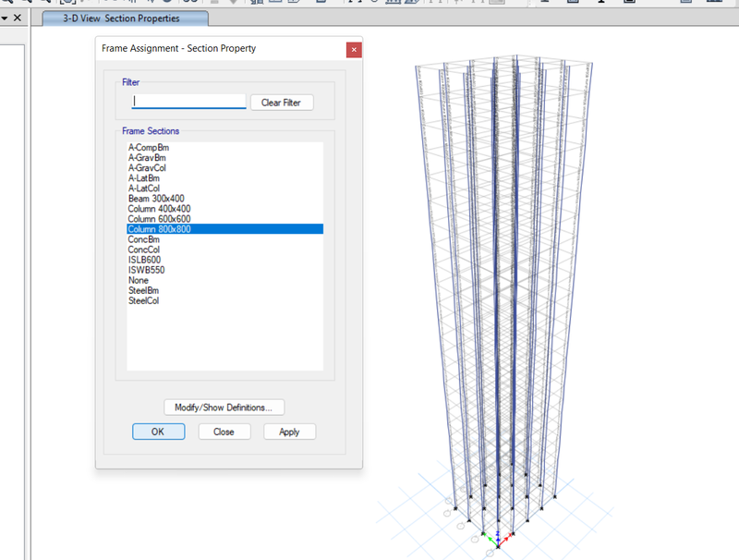
Task: Click the Filter text input field
Action: [x=188, y=102]
